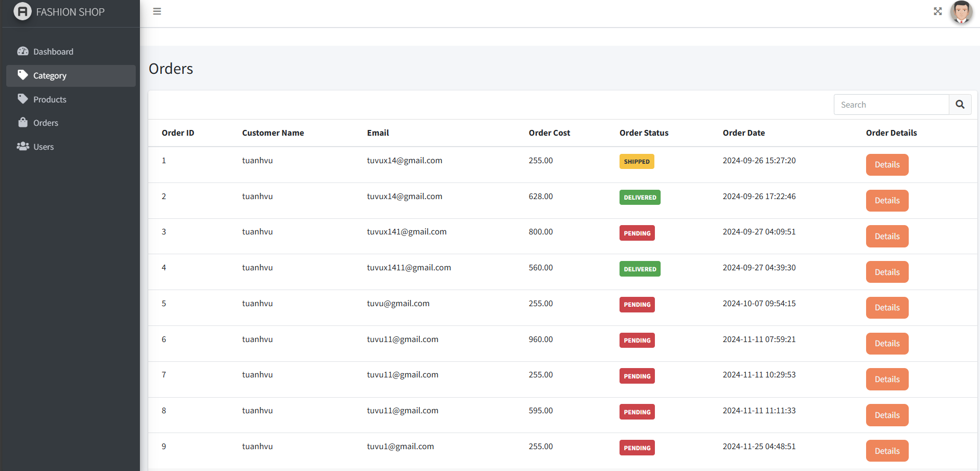The width and height of the screenshot is (980, 471).
Task: Click Details button for order 7
Action: click(887, 380)
